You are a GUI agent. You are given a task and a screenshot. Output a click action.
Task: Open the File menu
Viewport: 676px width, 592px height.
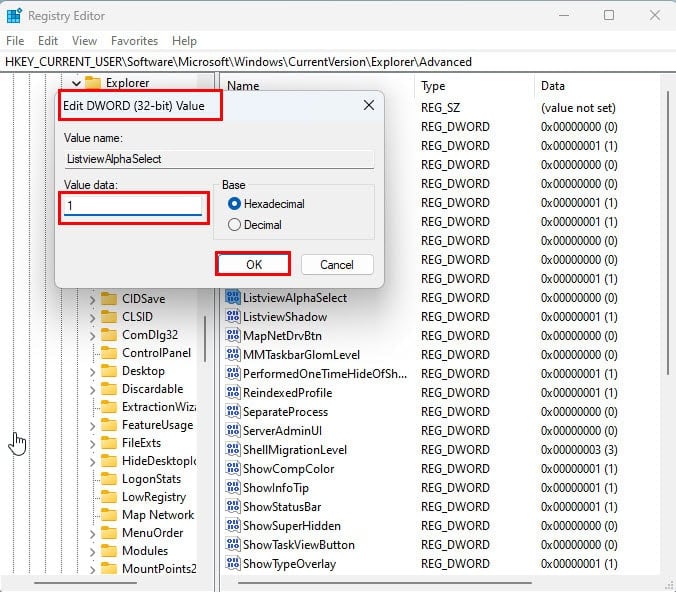tap(15, 41)
